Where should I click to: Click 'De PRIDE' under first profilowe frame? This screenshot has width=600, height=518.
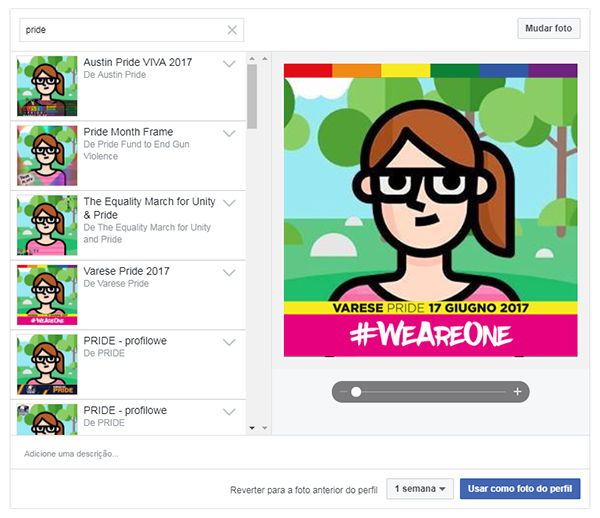tap(104, 353)
